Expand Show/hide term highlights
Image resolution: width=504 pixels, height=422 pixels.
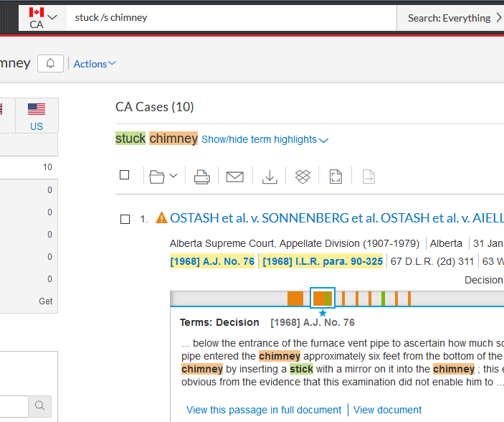[x=265, y=139]
